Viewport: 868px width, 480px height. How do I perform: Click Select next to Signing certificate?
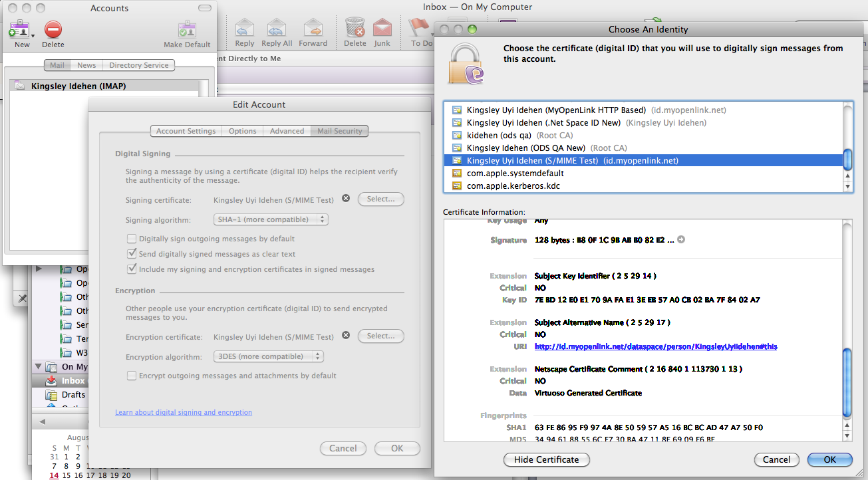tap(381, 199)
